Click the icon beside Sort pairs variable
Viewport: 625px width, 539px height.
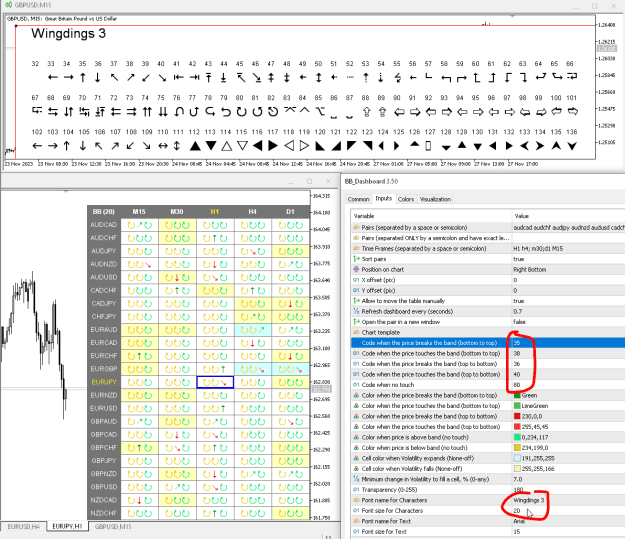click(356, 259)
